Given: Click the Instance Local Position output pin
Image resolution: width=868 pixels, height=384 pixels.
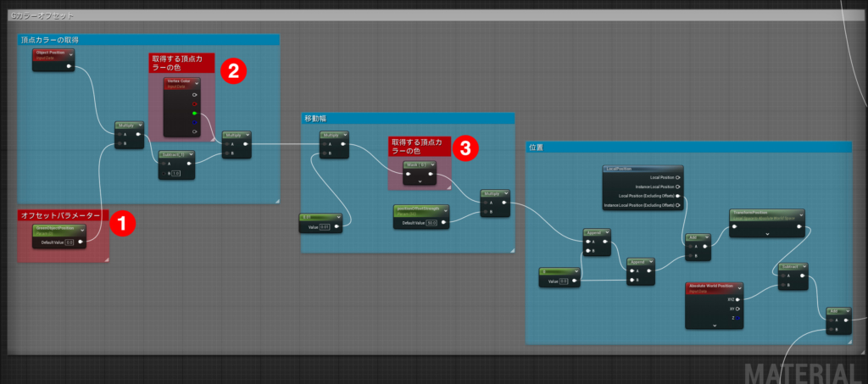Looking at the screenshot, I should (x=678, y=186).
